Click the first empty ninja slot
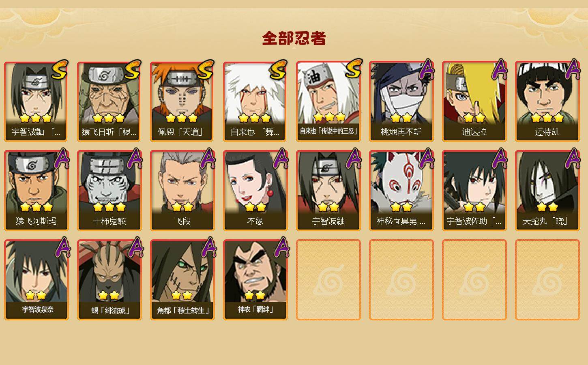Viewport: 588px width, 365px height. click(x=328, y=280)
